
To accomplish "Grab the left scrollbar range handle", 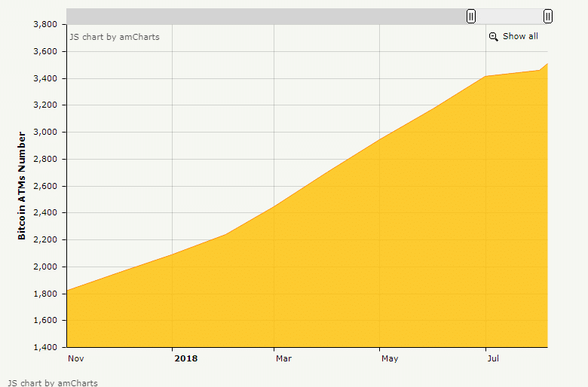I will (x=471, y=17).
